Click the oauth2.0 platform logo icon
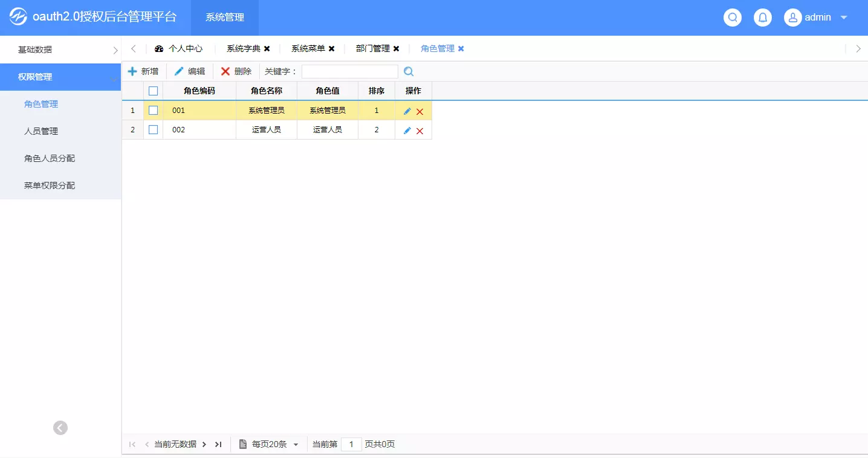 coord(18,17)
